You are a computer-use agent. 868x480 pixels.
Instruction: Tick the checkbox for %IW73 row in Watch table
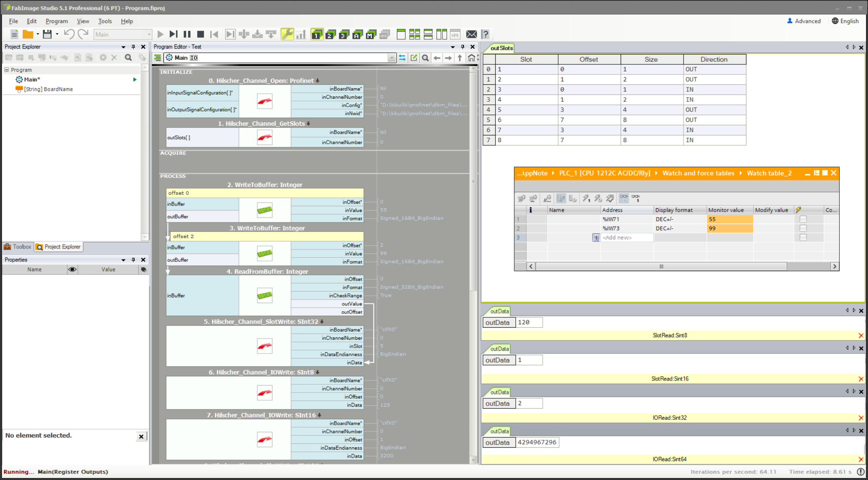coord(803,228)
